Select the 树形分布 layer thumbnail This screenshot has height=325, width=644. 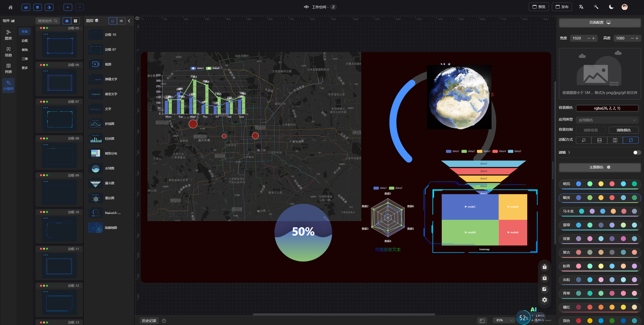point(96,153)
